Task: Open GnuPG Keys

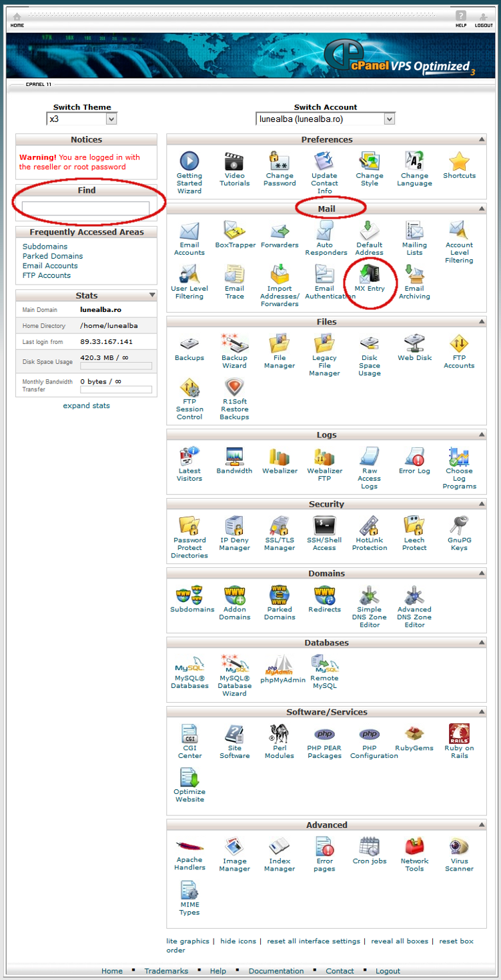Action: click(459, 534)
